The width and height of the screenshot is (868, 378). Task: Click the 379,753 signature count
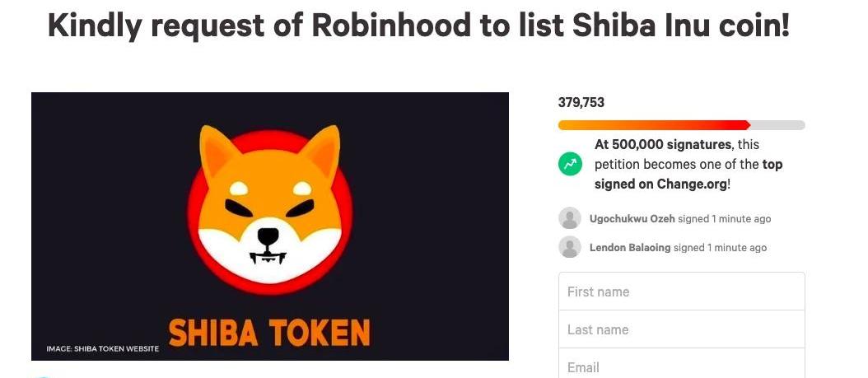click(x=581, y=103)
